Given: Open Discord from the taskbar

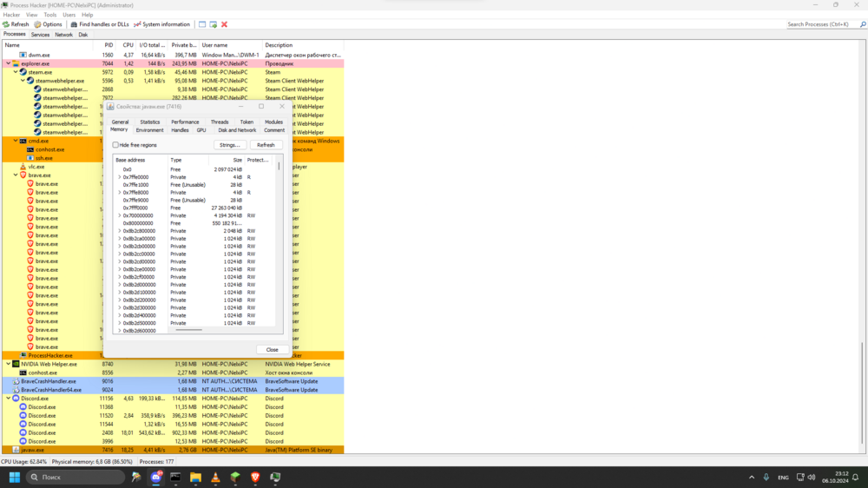Looking at the screenshot, I should coord(155,477).
